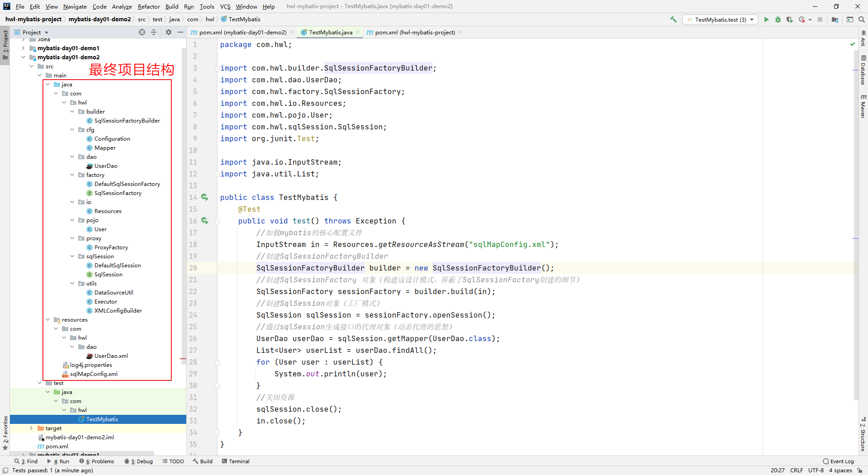Open the Terminal tool window
The height and width of the screenshot is (475, 868).
tap(236, 461)
